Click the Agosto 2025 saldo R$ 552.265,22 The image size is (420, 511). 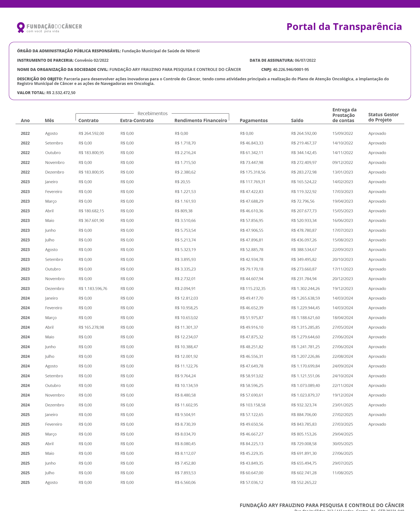click(x=304, y=482)
